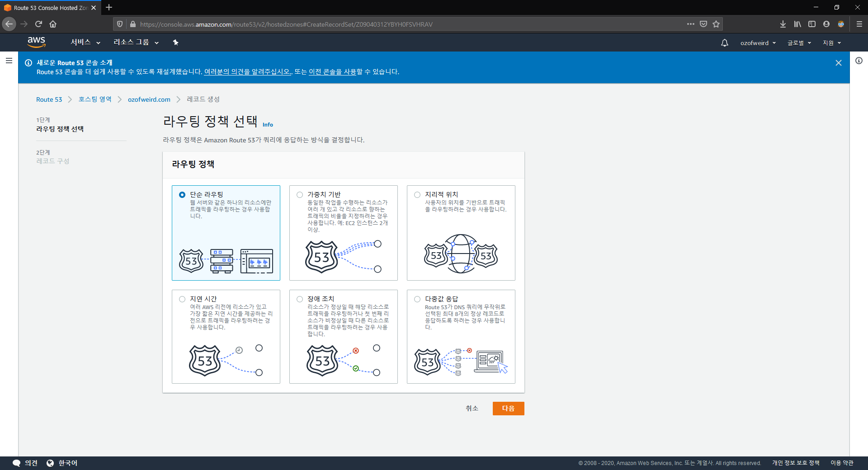Open tracking protection shield icon
Viewport: 868px width, 470px height.
pos(120,24)
